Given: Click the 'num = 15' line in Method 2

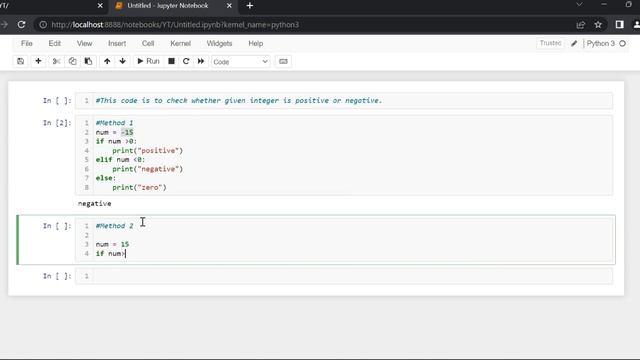Looking at the screenshot, I should point(112,244).
